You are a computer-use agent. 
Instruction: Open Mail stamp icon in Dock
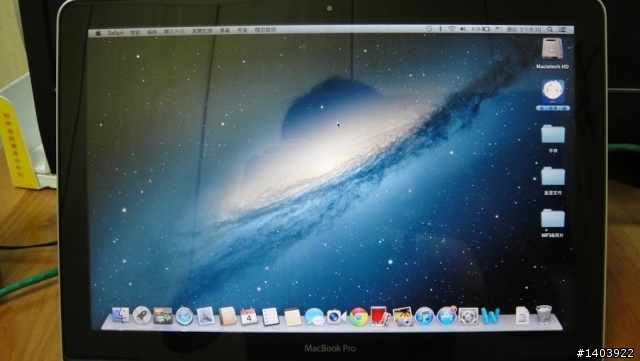click(x=205, y=316)
